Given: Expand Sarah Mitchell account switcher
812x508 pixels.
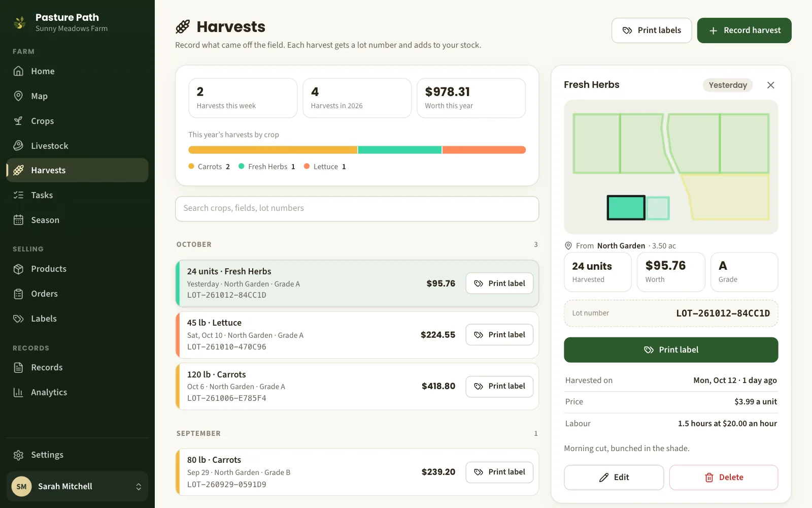Looking at the screenshot, I should click(x=77, y=486).
